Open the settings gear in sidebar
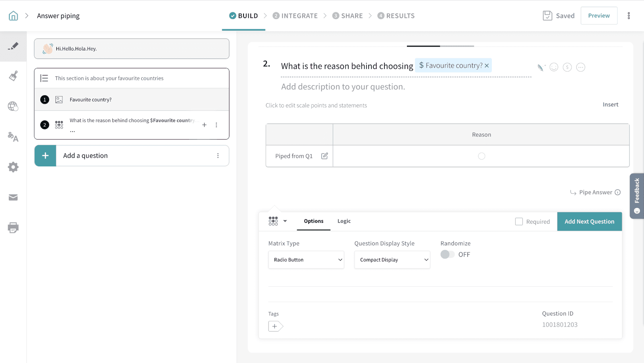This screenshot has width=644, height=363. tap(13, 167)
